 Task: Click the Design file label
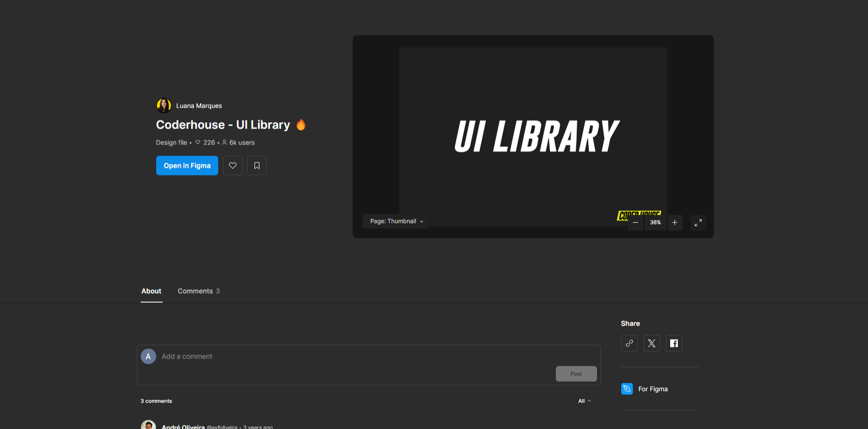point(171,142)
